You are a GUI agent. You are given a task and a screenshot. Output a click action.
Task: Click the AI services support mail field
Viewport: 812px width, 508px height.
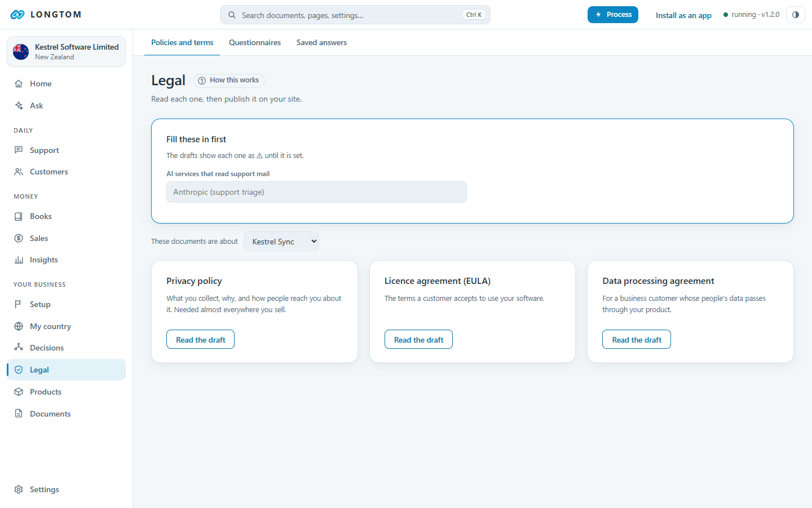(316, 192)
